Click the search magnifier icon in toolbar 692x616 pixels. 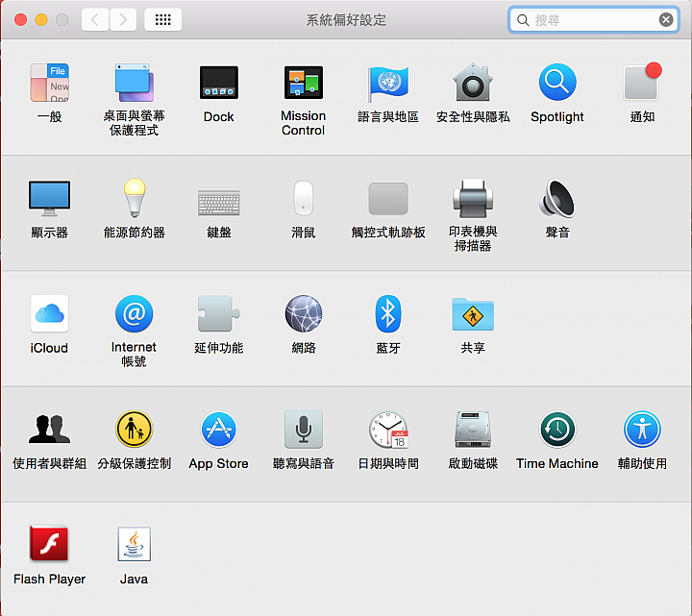click(523, 20)
